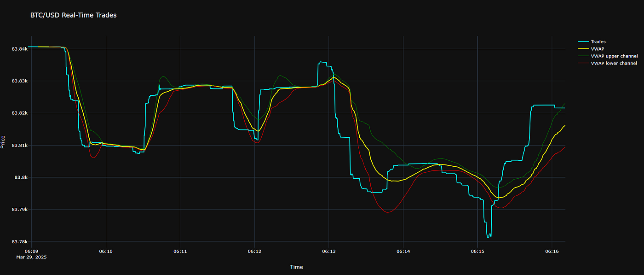Viewport: 644px width, 275px height.
Task: Click the green upper channel legend swatch
Action: pos(582,56)
